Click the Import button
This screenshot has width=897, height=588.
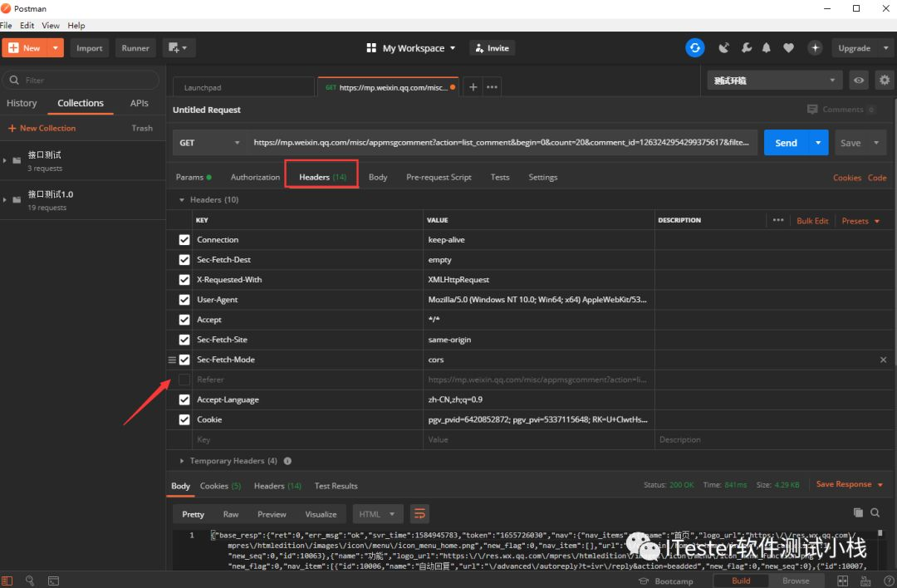[x=89, y=48]
